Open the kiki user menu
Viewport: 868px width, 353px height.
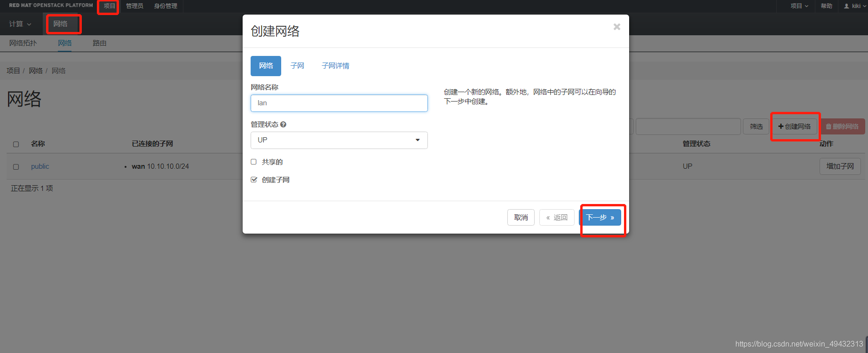855,6
